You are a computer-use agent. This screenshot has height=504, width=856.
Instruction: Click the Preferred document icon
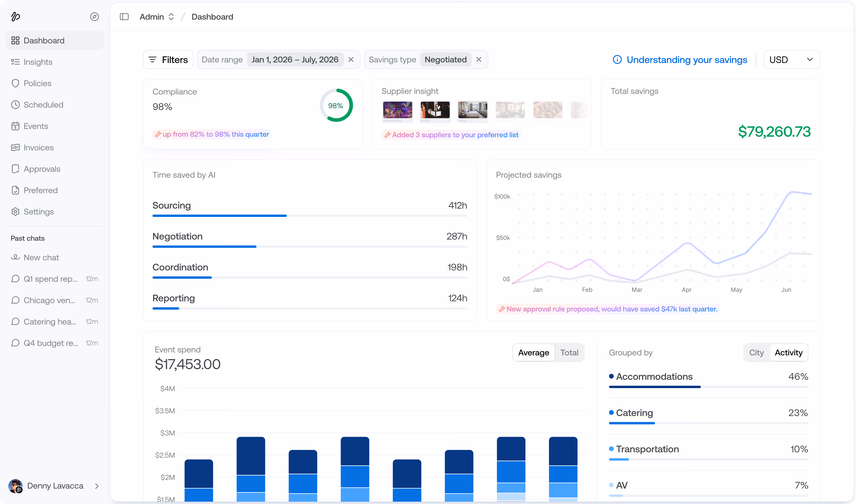[15, 190]
